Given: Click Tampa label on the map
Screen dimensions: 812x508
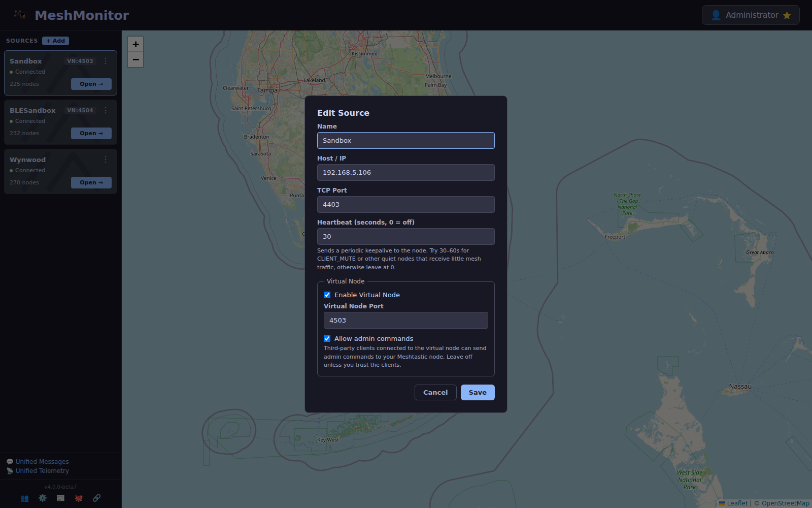Looking at the screenshot, I should click(x=267, y=90).
